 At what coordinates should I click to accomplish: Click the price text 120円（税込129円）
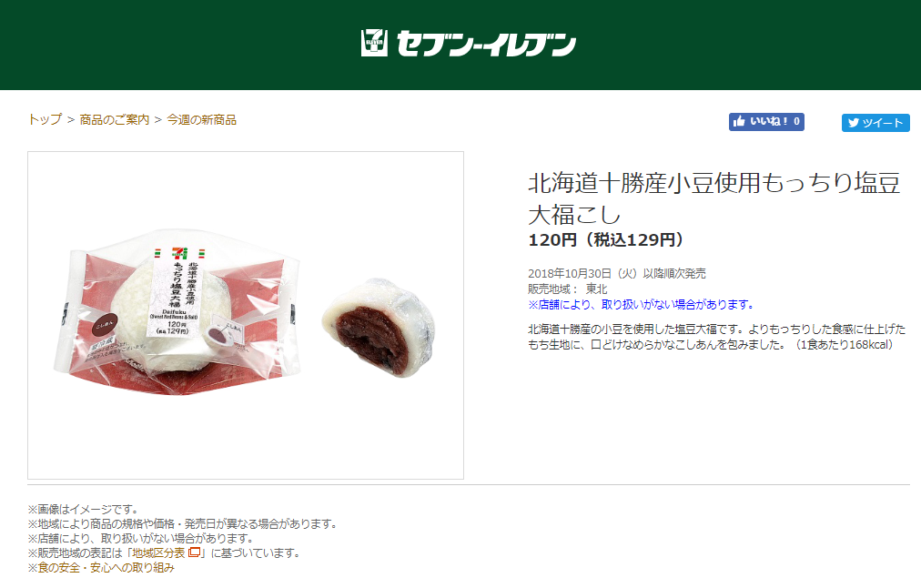(607, 239)
